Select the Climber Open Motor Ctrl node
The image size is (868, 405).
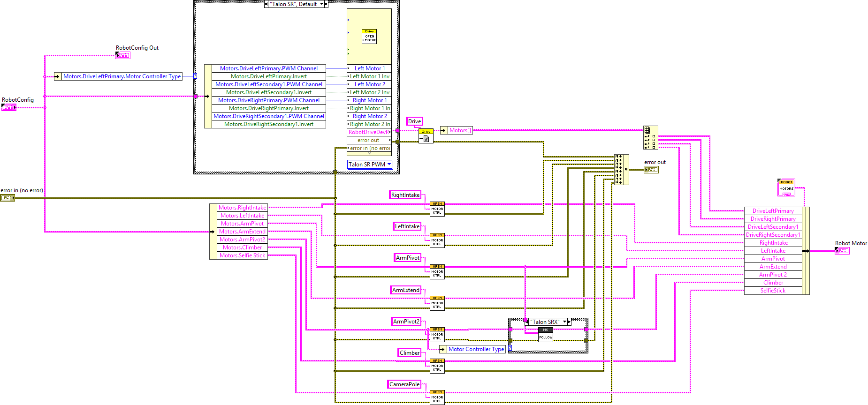pos(437,366)
